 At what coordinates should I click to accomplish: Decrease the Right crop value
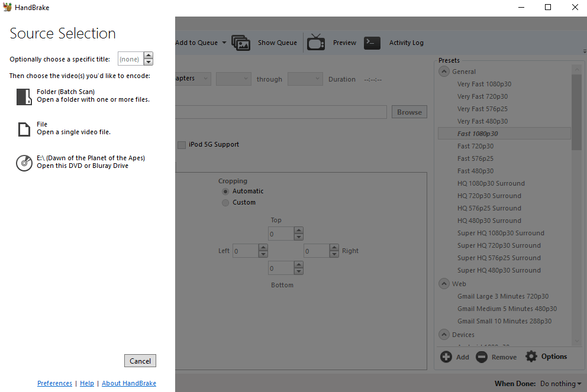[334, 254]
